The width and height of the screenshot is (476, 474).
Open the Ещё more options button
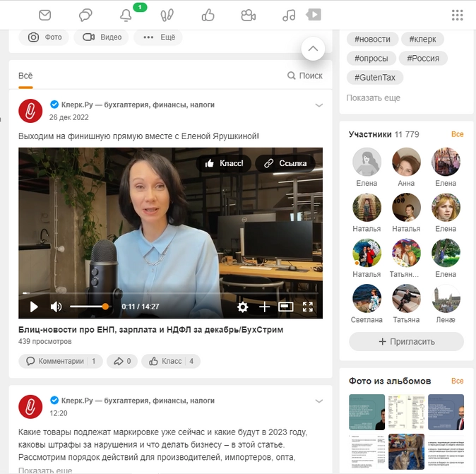pyautogui.click(x=159, y=37)
